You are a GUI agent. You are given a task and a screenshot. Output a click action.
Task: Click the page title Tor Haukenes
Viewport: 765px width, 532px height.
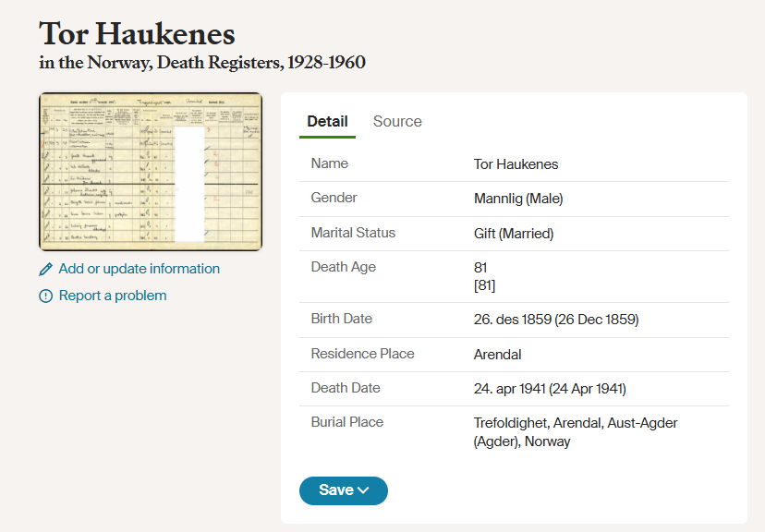(x=136, y=34)
